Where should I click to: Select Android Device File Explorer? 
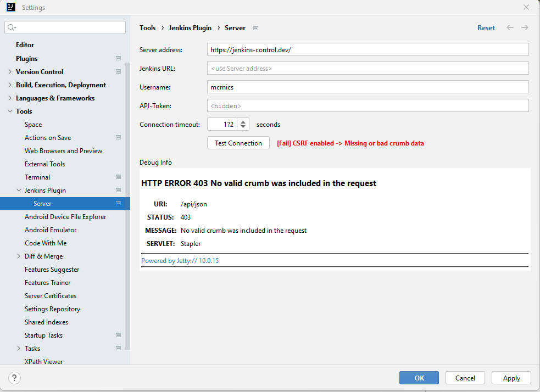pos(65,216)
